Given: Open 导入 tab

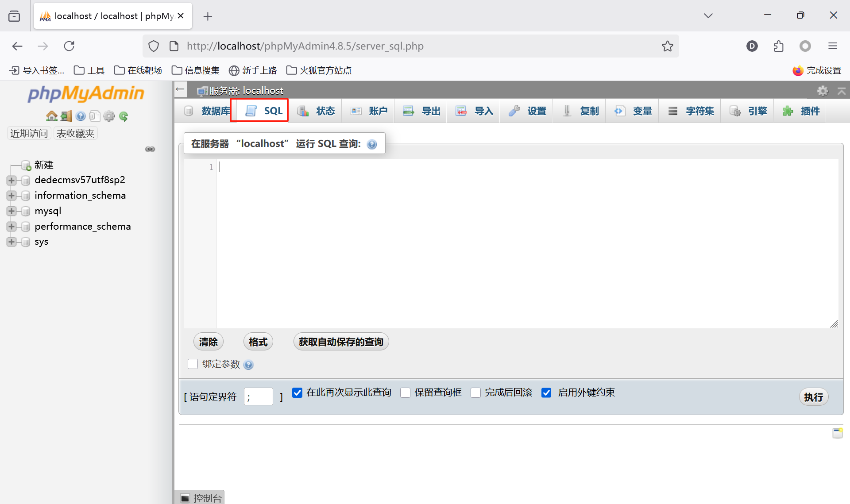Looking at the screenshot, I should (x=474, y=111).
